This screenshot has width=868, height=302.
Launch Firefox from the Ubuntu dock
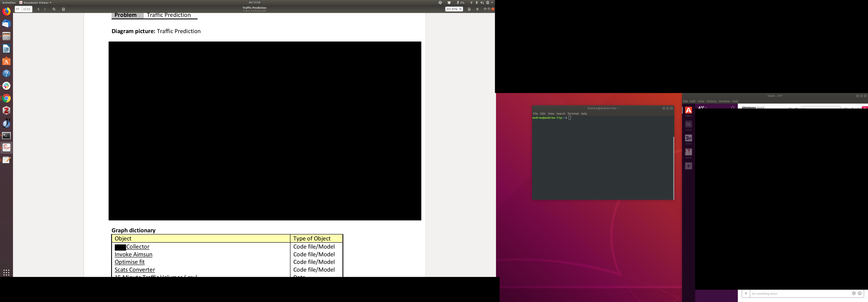pos(6,11)
